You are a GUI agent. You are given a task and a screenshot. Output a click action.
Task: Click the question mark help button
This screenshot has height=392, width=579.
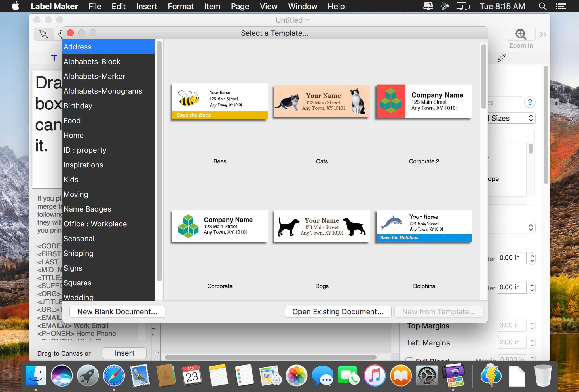[530, 102]
